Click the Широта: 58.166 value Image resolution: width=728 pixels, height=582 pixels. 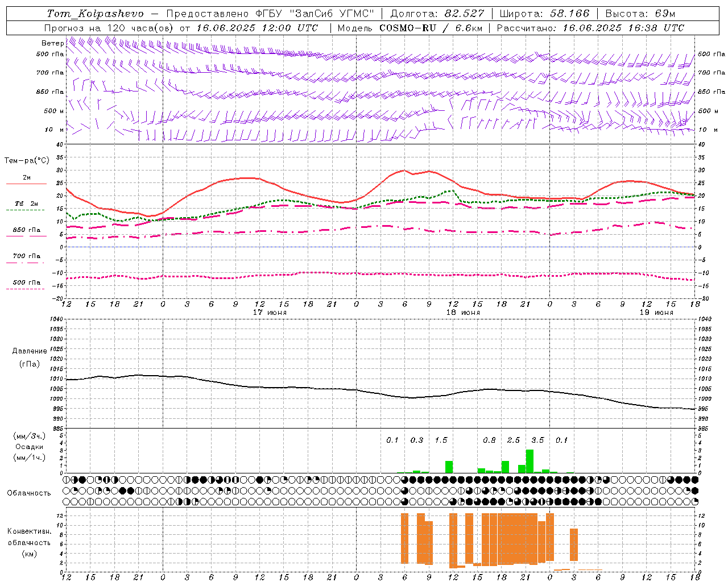(545, 14)
